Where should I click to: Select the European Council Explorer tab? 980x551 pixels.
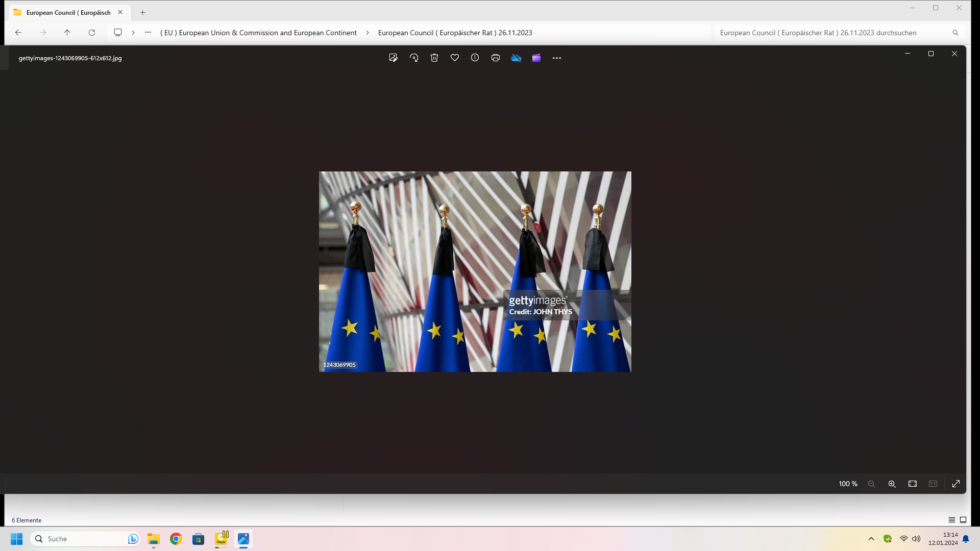68,12
